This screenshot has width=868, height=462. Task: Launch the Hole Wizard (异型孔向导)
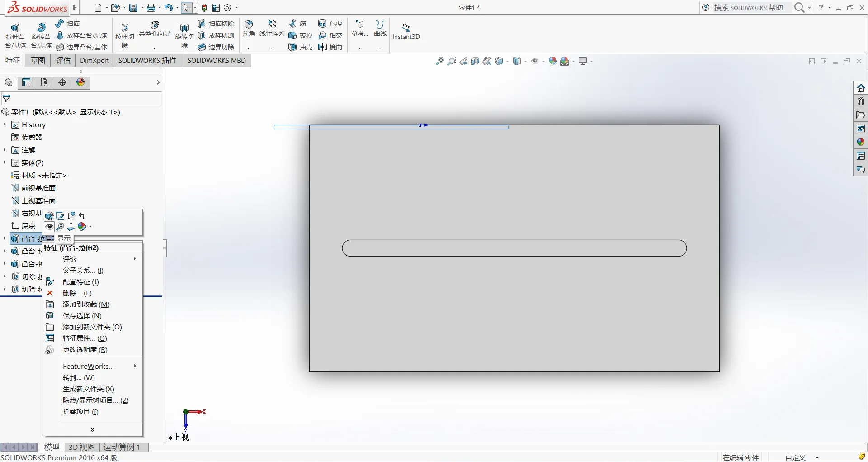[x=155, y=29]
